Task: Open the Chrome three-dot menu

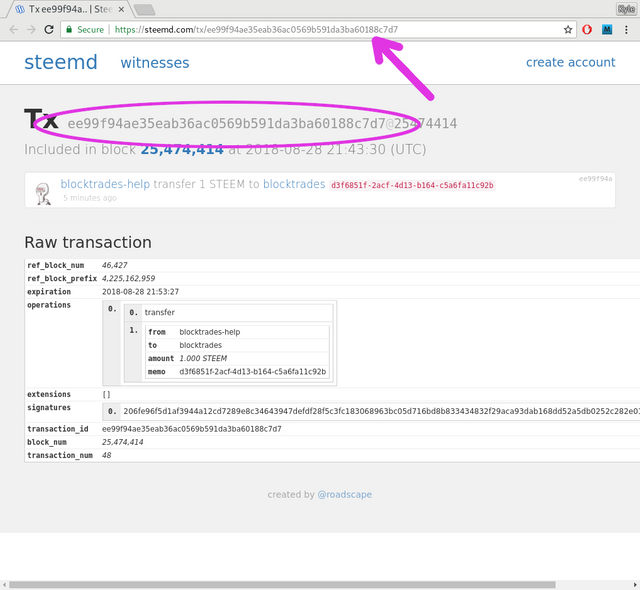Action: (626, 29)
